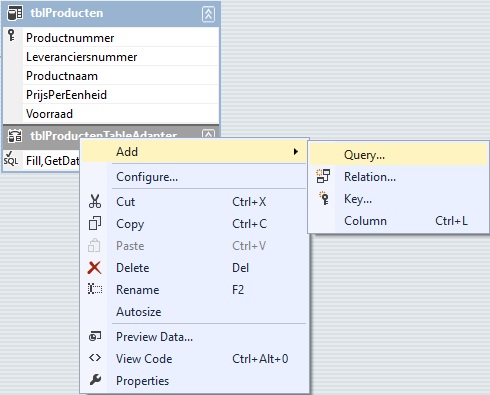Choose Cut from the context menu
This screenshot has height=395, width=490.
pyautogui.click(x=194, y=202)
